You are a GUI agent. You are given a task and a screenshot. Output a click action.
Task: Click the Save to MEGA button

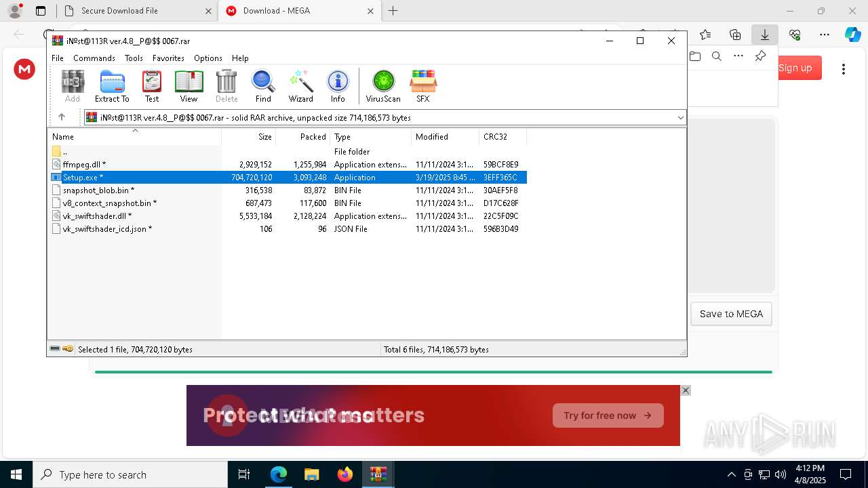[731, 314]
